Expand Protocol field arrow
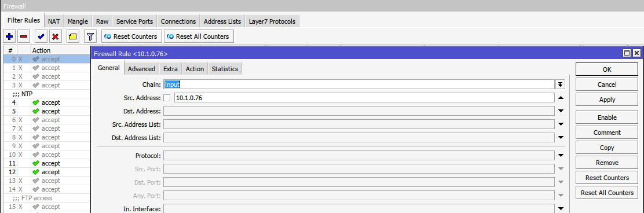This screenshot has height=213, width=644. click(x=561, y=156)
